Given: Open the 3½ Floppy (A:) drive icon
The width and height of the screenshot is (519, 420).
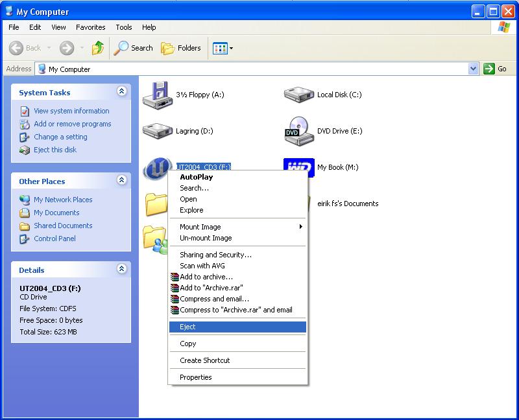Looking at the screenshot, I should coord(156,95).
